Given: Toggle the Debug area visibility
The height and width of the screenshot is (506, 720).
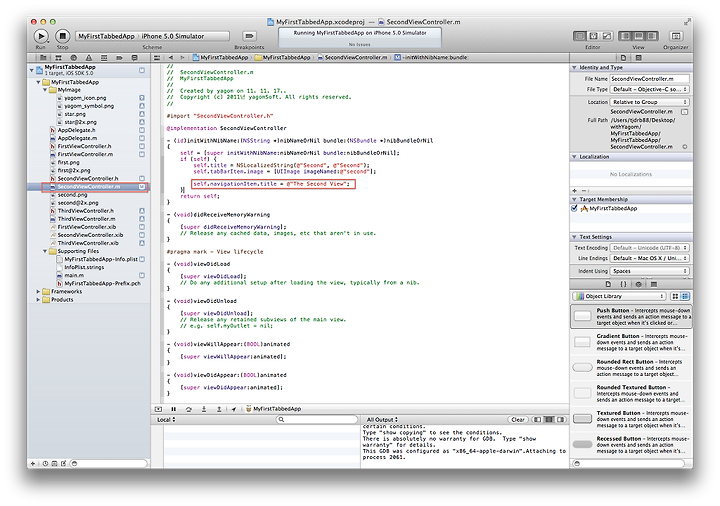Looking at the screenshot, I should (638, 36).
